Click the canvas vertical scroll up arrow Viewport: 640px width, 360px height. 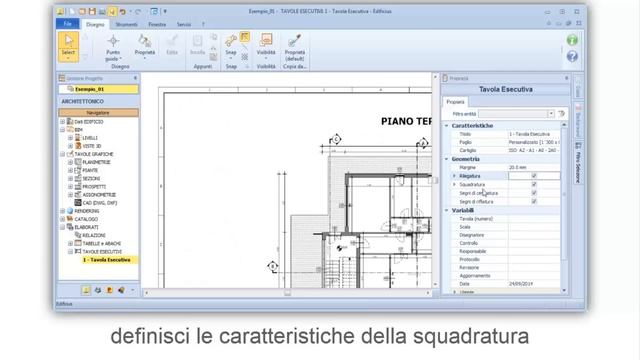tap(435, 77)
